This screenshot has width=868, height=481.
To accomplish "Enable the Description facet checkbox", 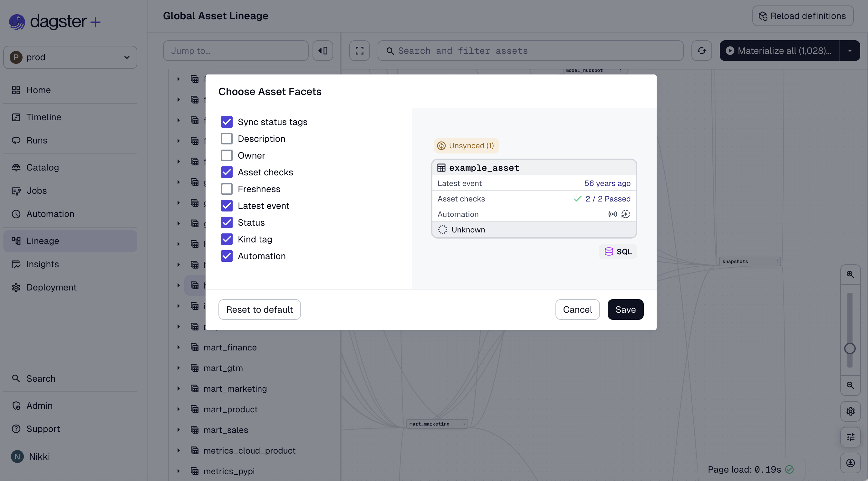I will (227, 138).
